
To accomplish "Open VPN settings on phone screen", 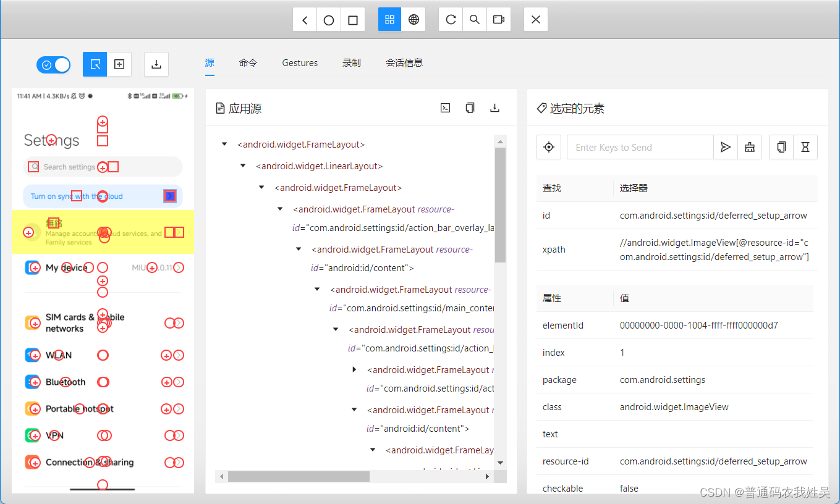I will pos(103,435).
